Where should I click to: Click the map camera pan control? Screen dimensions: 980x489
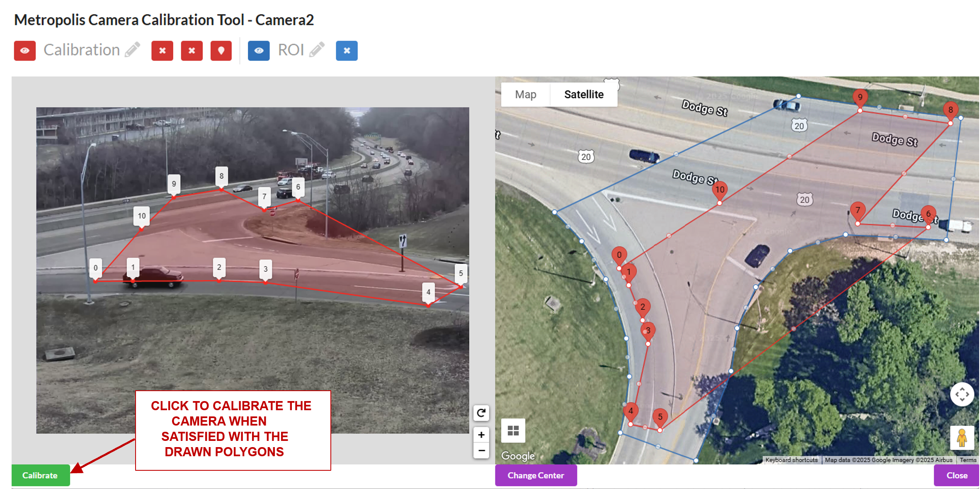pyautogui.click(x=962, y=394)
